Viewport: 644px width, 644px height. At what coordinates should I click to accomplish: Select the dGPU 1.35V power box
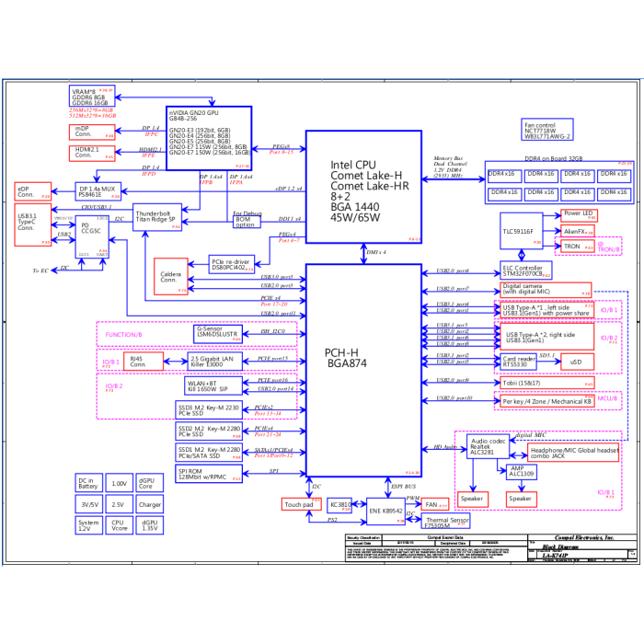pos(149,525)
